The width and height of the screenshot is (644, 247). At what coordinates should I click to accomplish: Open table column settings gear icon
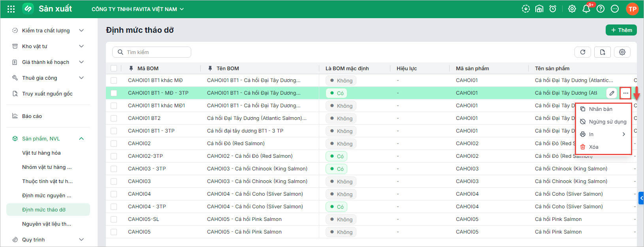[622, 52]
